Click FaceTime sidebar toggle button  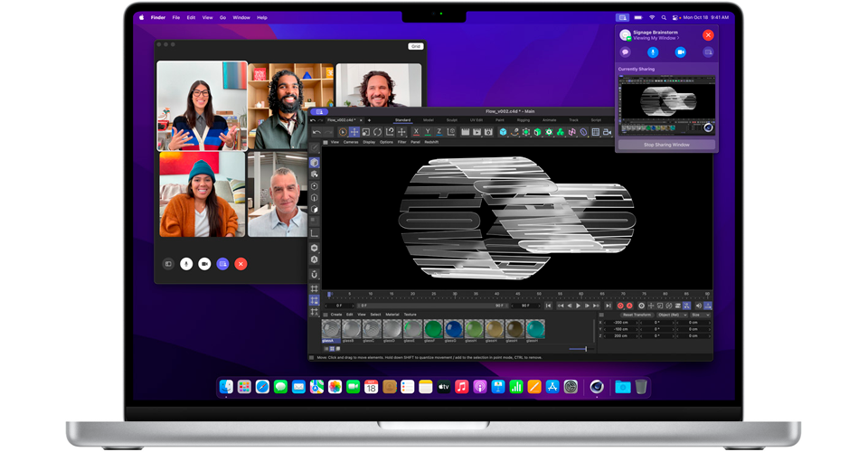pyautogui.click(x=168, y=264)
